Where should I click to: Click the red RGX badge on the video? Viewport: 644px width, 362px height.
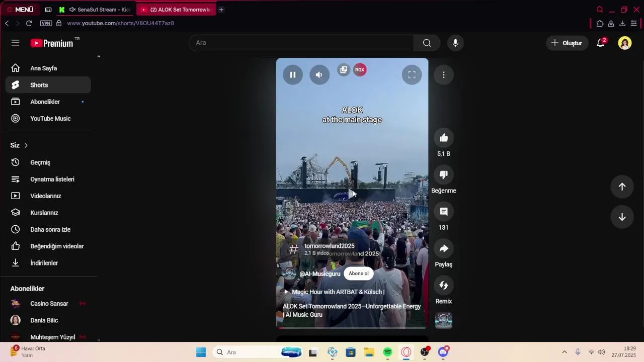[360, 70]
